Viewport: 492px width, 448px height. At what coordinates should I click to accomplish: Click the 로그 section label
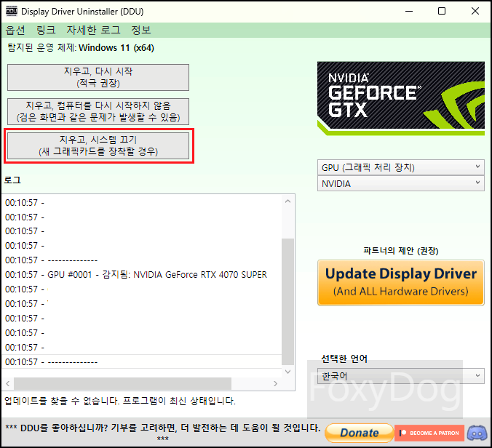pos(12,180)
